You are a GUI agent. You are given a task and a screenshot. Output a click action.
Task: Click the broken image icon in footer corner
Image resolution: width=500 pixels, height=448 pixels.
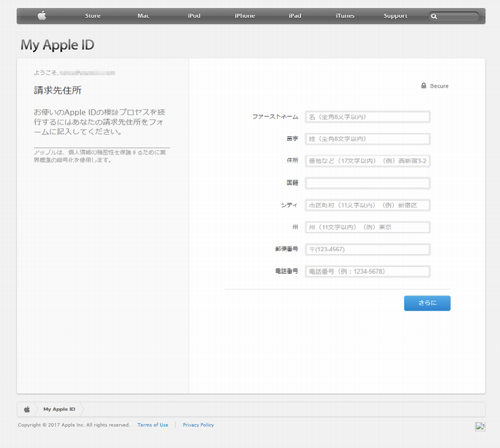[x=480, y=426]
